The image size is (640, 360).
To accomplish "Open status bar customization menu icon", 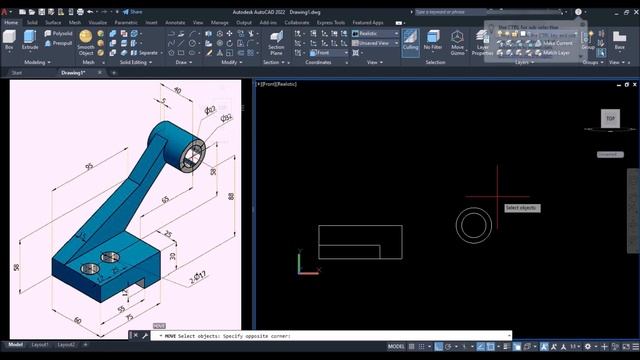I will click(636, 347).
